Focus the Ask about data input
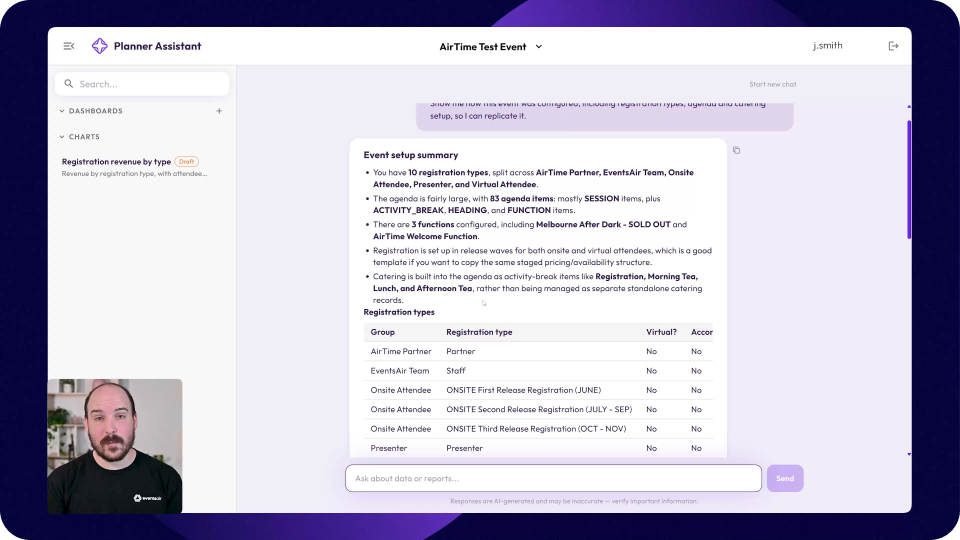 [x=553, y=478]
